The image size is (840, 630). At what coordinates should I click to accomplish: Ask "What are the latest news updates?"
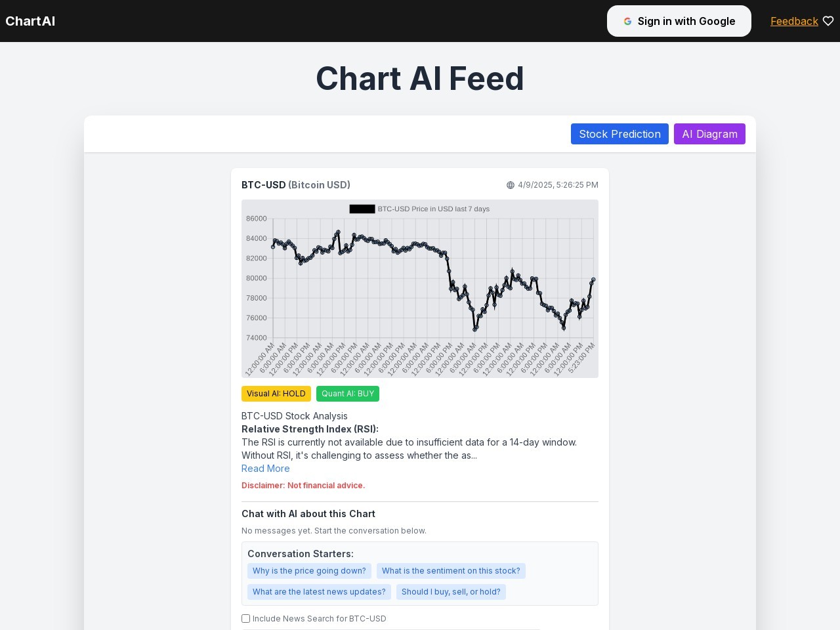click(319, 592)
